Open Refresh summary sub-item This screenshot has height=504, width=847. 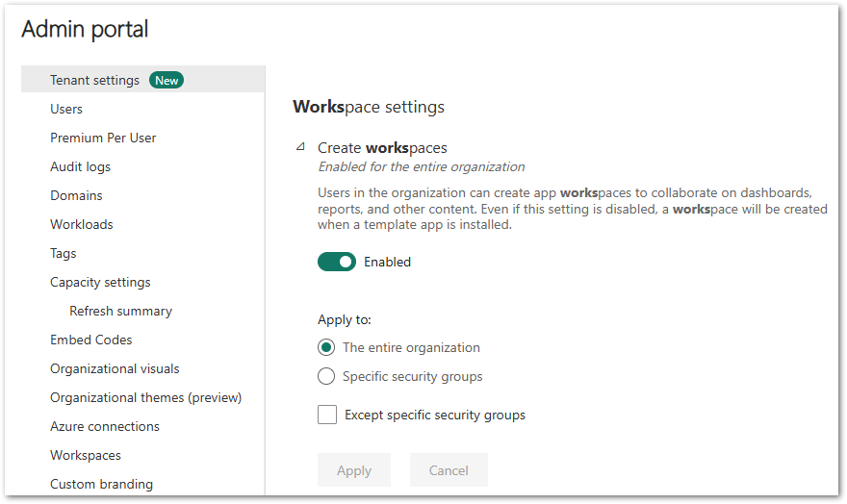tap(120, 311)
